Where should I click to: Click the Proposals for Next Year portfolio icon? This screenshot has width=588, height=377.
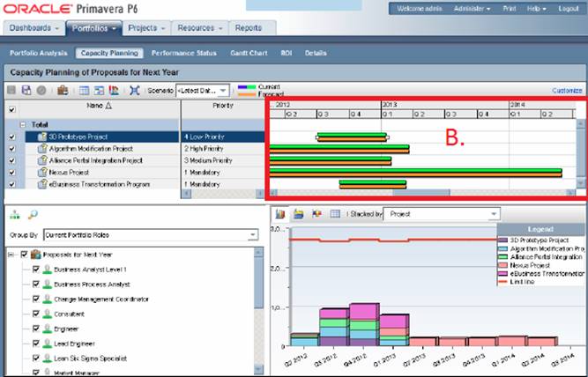[35, 255]
